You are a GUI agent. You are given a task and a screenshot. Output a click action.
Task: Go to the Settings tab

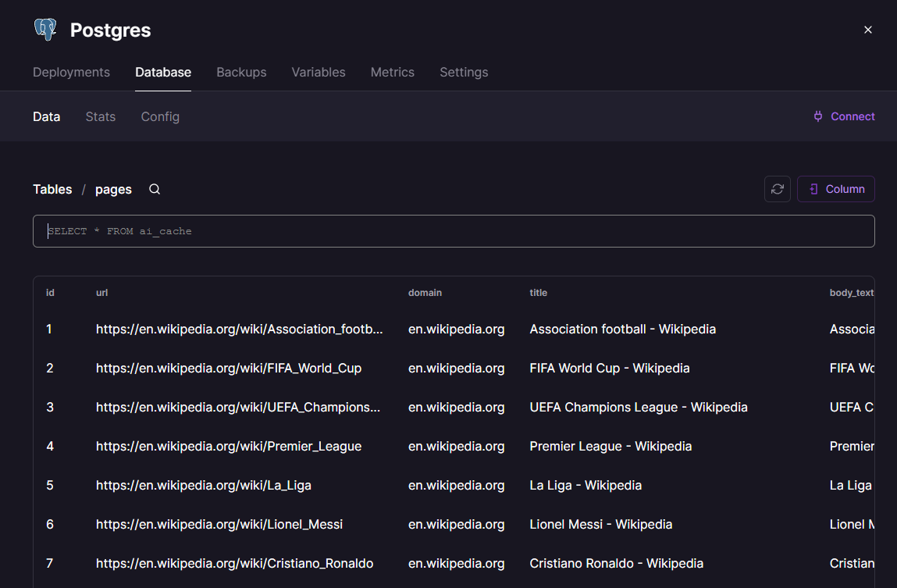click(464, 72)
